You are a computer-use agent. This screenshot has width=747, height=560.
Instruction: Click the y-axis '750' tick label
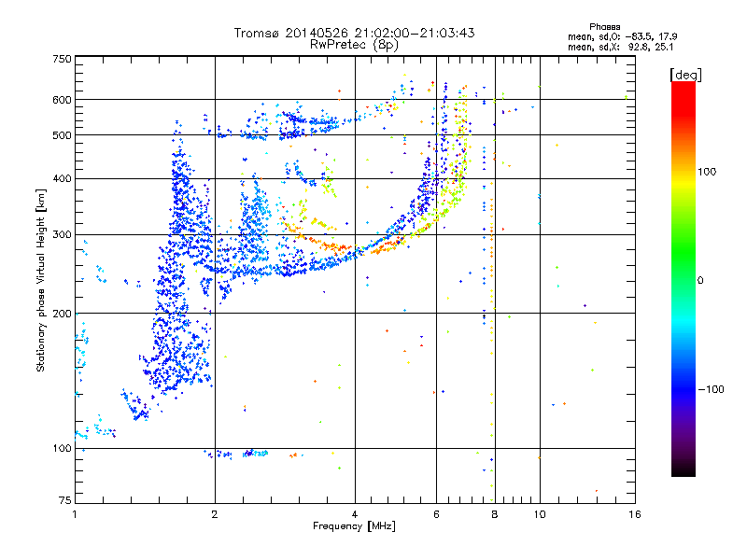(62, 59)
